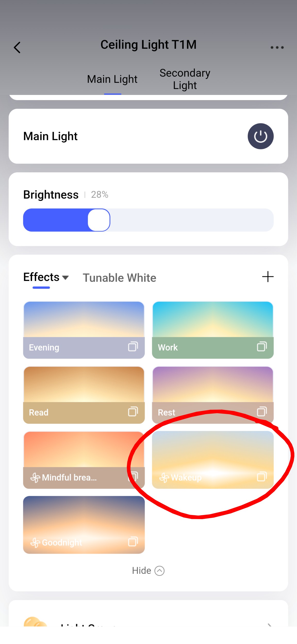Collapse effects list with Hide
The width and height of the screenshot is (297, 644).
click(148, 571)
